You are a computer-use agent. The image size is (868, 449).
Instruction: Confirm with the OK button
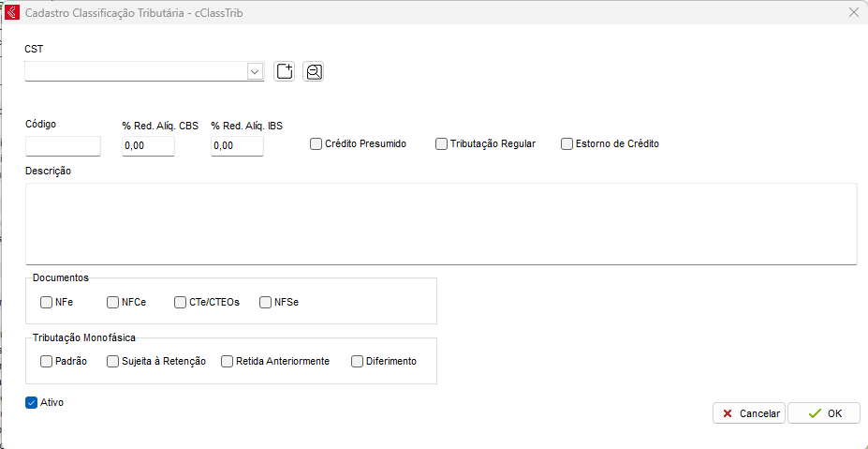click(x=823, y=413)
